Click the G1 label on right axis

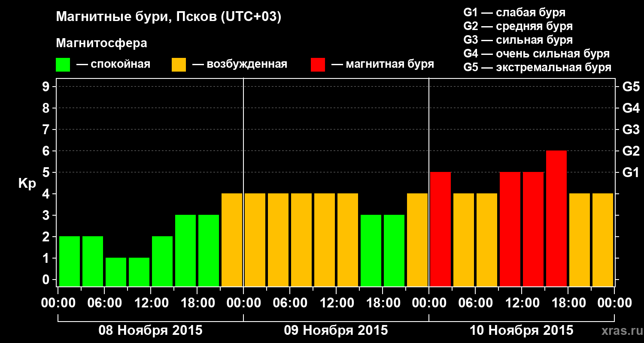pos(631,172)
